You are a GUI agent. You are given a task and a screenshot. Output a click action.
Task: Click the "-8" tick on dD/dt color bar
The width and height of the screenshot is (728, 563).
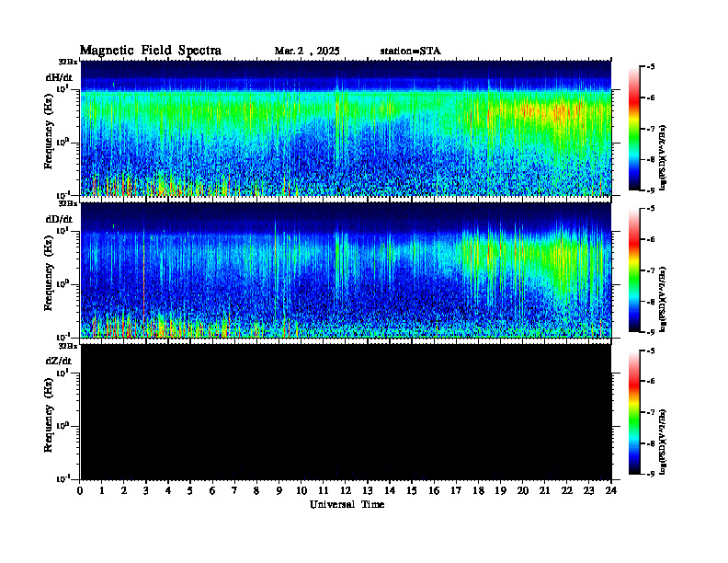point(650,302)
